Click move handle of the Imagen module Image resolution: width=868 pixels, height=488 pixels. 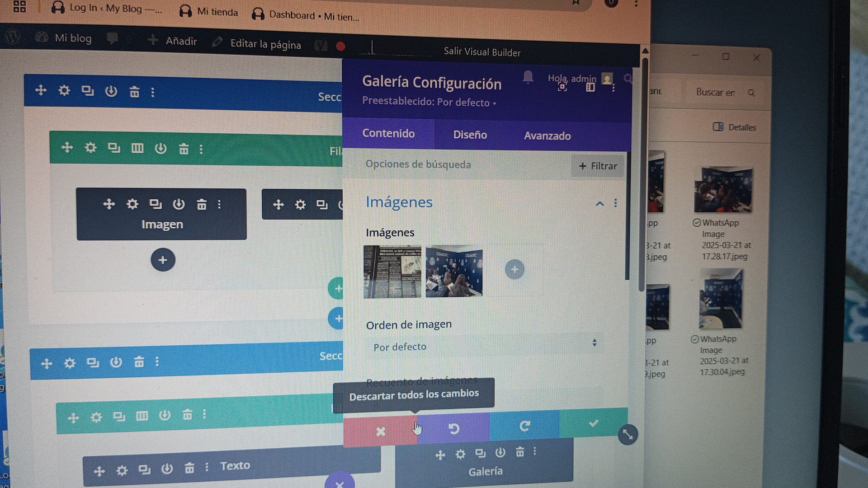tap(109, 204)
